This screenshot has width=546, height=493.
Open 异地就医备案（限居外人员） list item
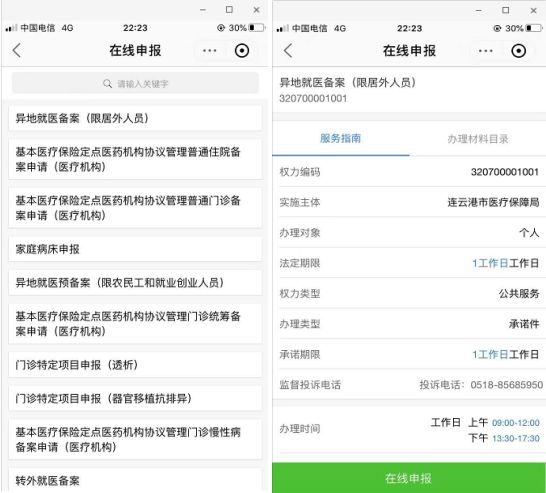click(x=135, y=118)
